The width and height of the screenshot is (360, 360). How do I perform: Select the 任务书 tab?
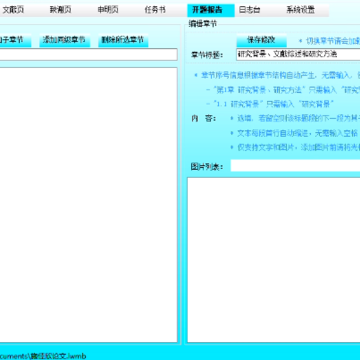[x=155, y=10]
